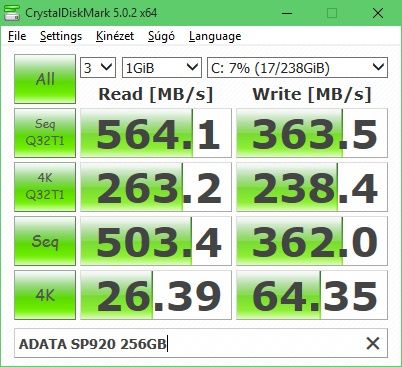The image size is (402, 367).
Task: Open the 1GiB test size dropdown
Action: (x=162, y=68)
